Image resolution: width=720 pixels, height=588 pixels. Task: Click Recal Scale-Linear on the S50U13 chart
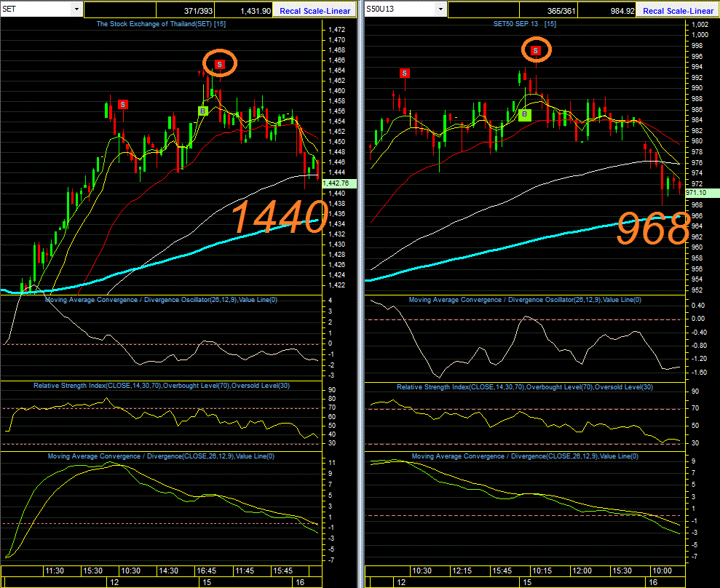pos(678,11)
